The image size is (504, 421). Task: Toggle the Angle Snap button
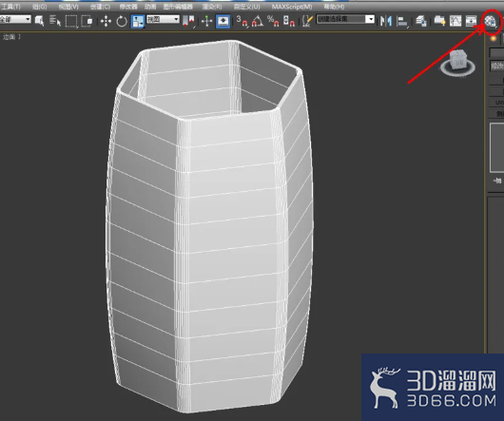tap(258, 21)
